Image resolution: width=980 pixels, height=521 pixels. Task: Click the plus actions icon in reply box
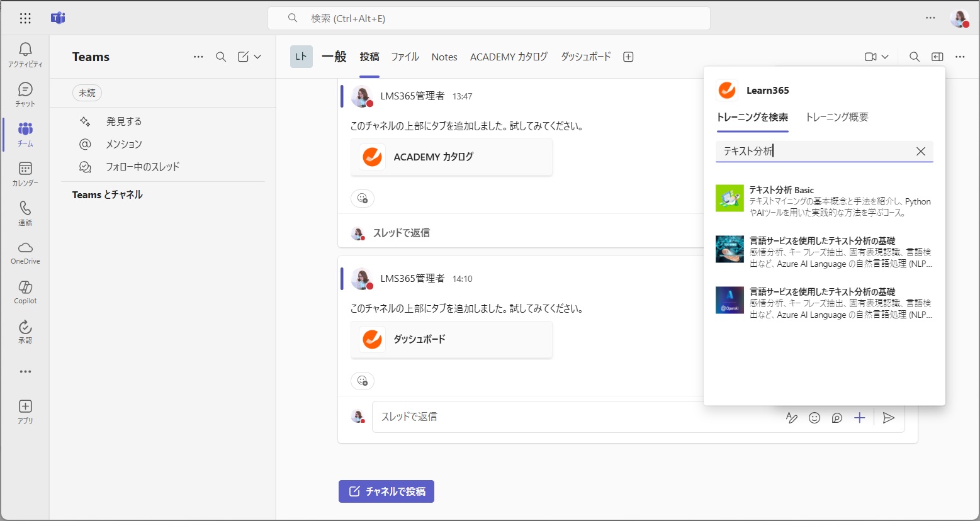(x=860, y=418)
